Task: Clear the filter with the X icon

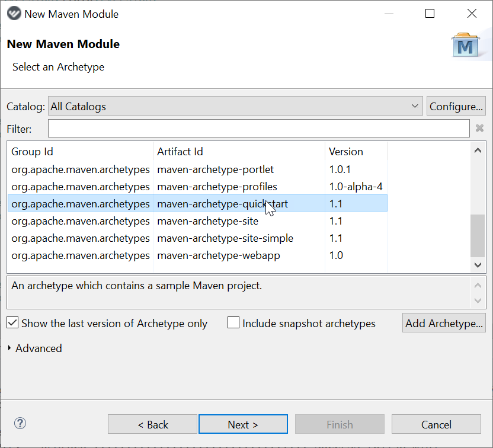Action: [x=479, y=128]
